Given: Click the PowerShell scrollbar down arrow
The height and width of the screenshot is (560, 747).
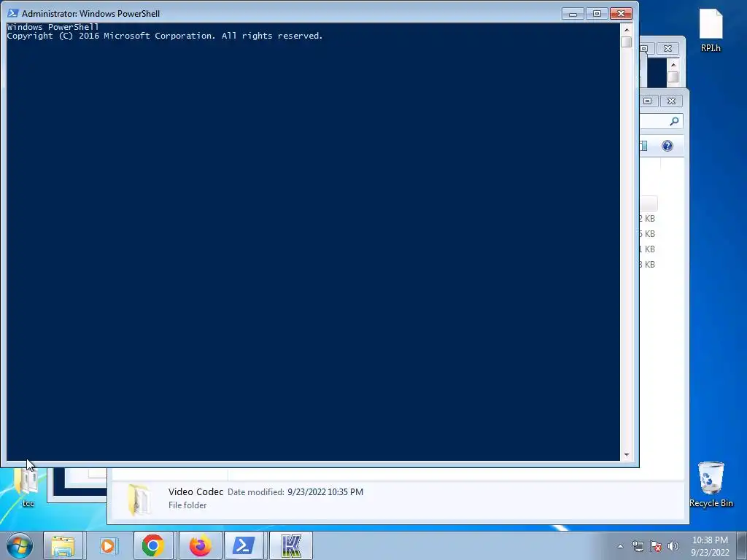Looking at the screenshot, I should (x=627, y=455).
